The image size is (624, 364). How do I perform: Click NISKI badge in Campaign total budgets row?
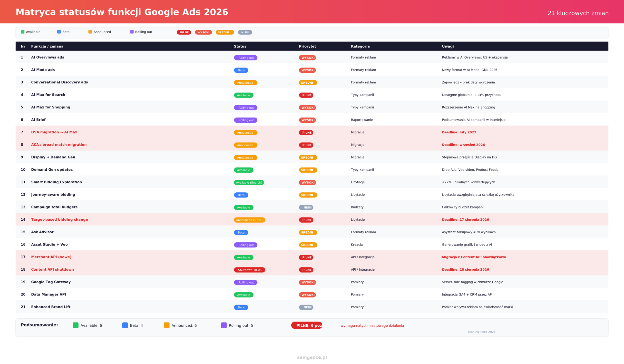pos(306,207)
